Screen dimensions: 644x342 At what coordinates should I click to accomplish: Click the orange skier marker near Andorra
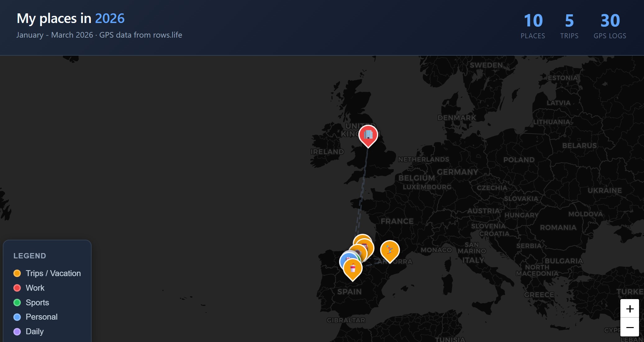tap(390, 250)
